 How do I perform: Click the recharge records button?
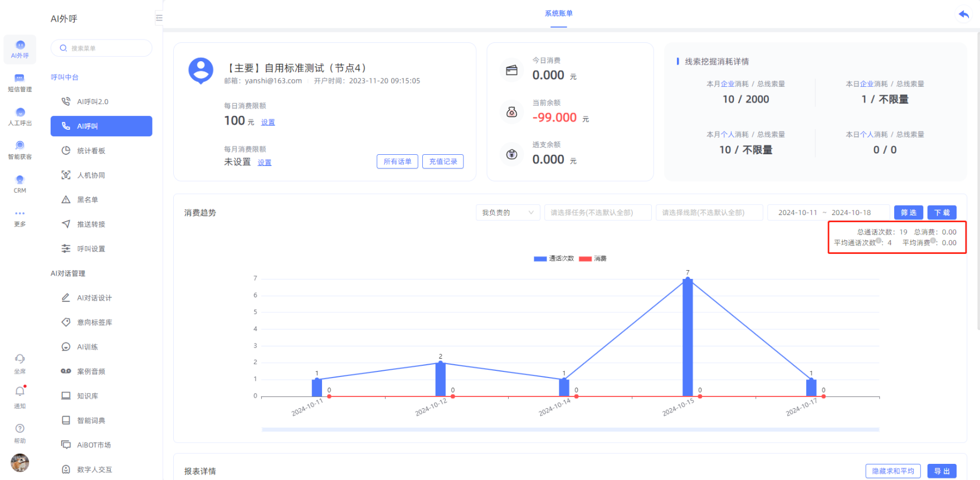click(443, 161)
